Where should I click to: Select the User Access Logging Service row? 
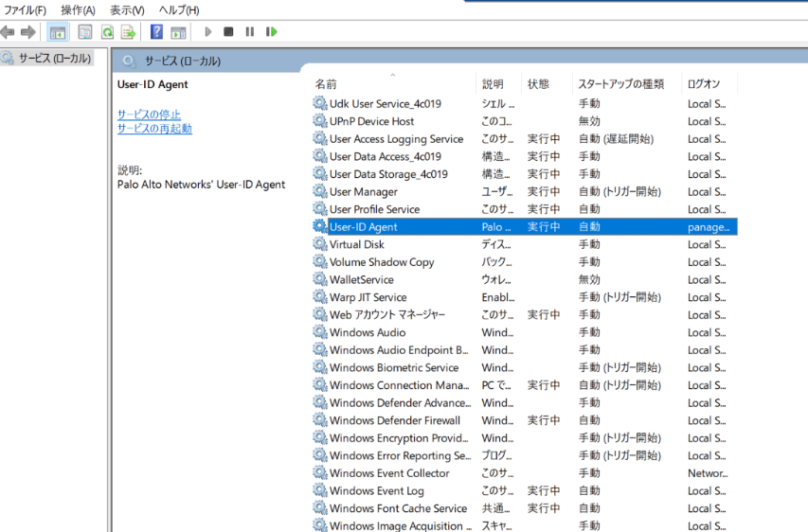pos(525,138)
